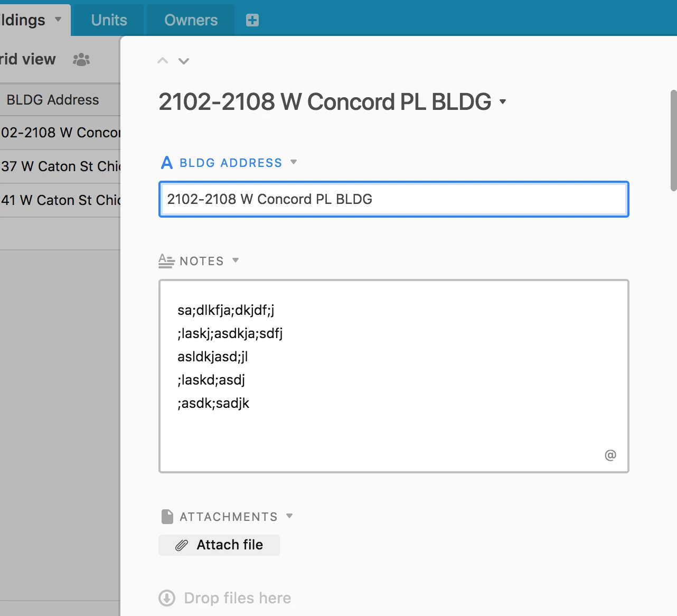Expand the ATTACHMENTS field menu arrow
The width and height of the screenshot is (677, 616).
point(289,516)
